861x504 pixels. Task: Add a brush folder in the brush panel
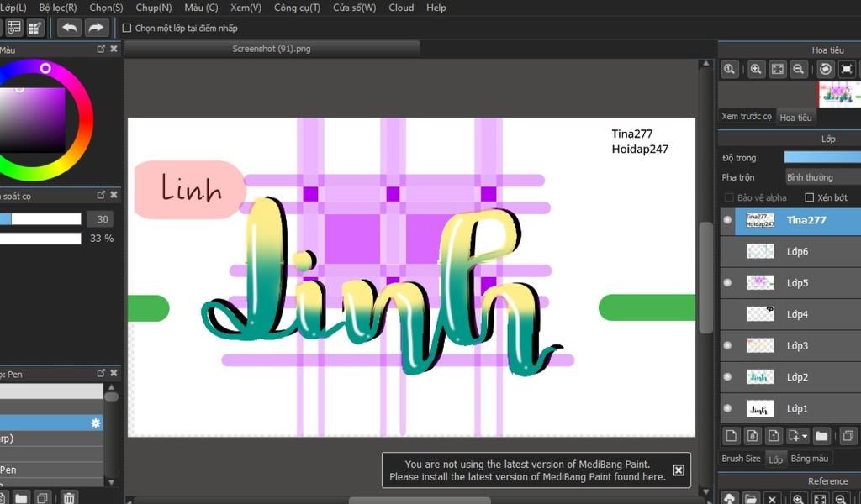click(21, 497)
